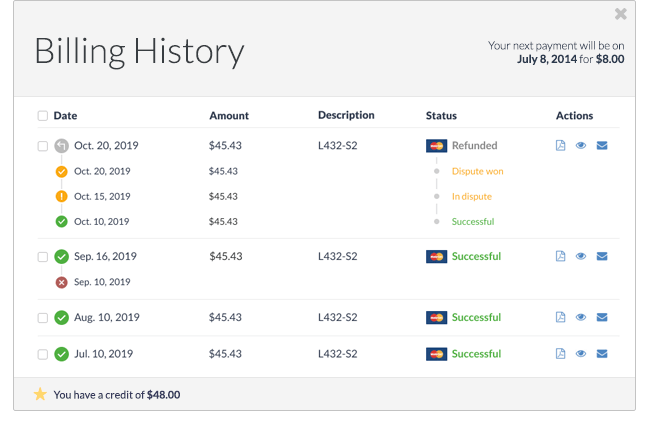Viewport: 650px width, 430px height.
Task: View details of Sep. 16, 2019 payment
Action: [x=581, y=257]
